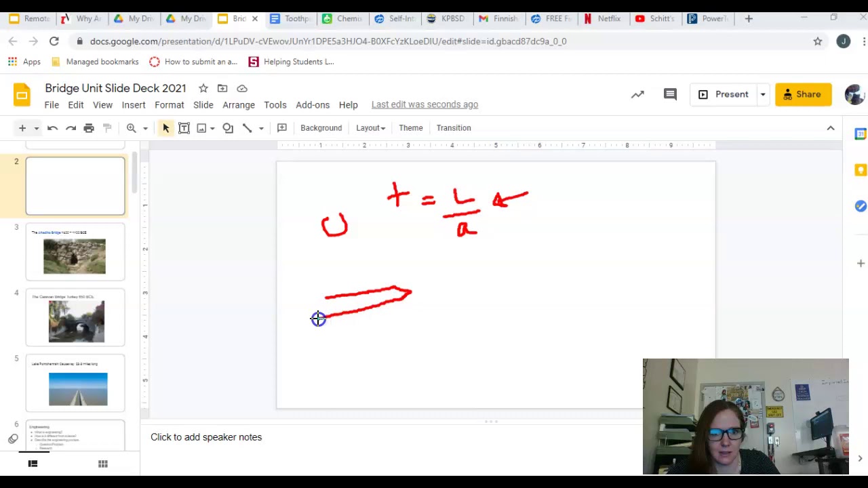
Task: Star the Bridge Unit Slide Deck document
Action: tap(203, 88)
